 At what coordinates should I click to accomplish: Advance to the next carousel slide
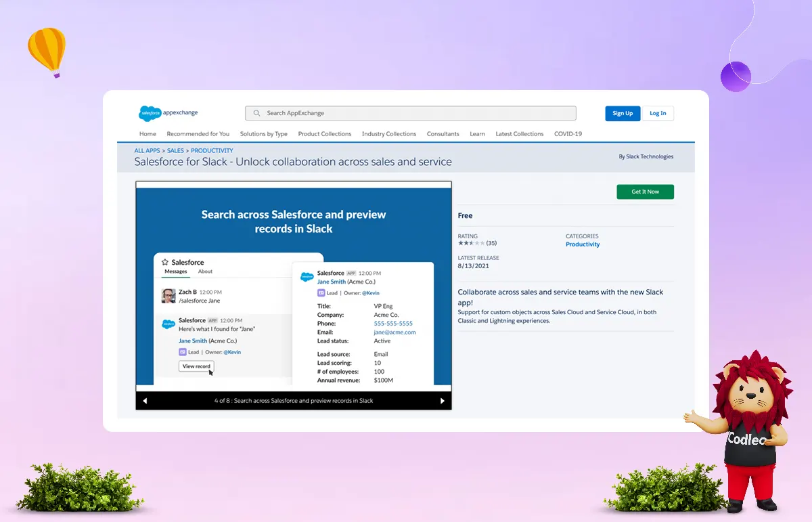(x=443, y=401)
